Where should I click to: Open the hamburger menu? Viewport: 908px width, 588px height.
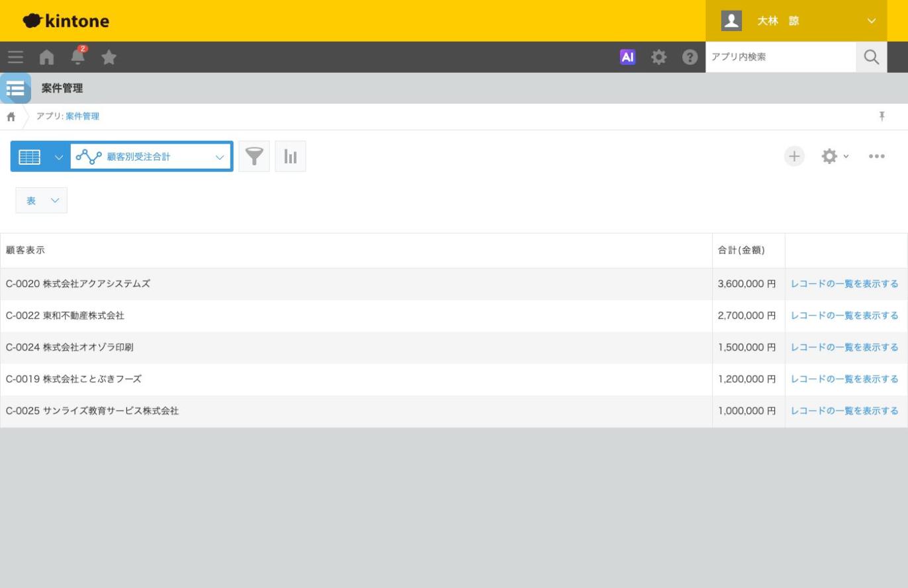(15, 57)
